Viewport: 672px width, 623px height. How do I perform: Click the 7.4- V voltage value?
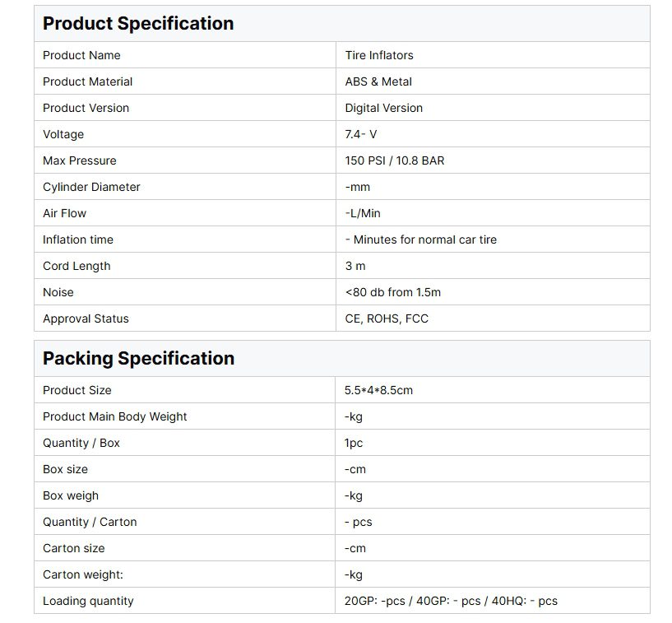click(x=361, y=134)
